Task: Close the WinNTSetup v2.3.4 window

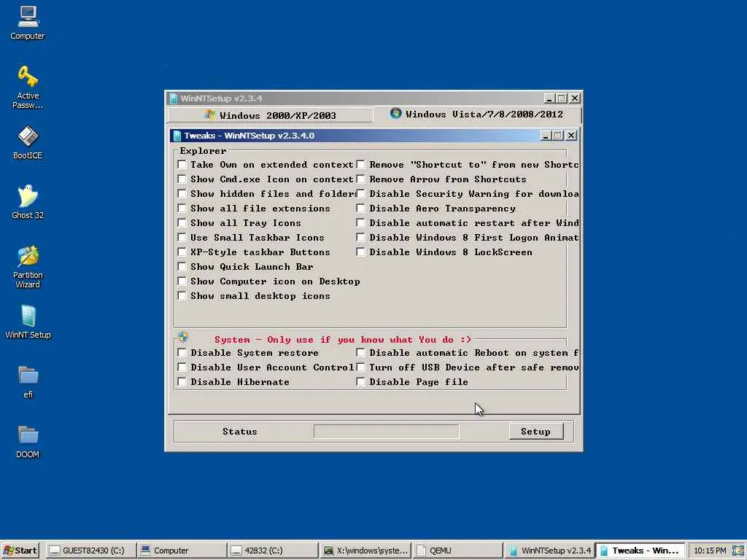Action: click(575, 98)
